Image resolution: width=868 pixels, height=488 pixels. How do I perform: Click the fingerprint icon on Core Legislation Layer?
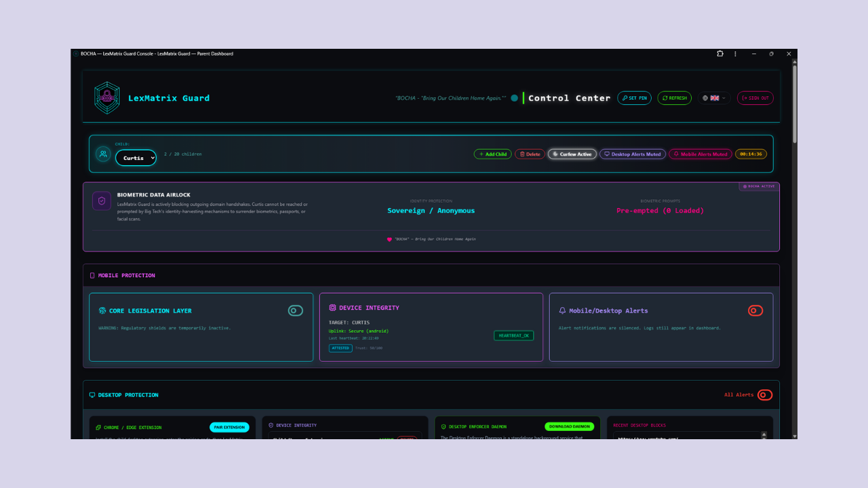pyautogui.click(x=102, y=311)
